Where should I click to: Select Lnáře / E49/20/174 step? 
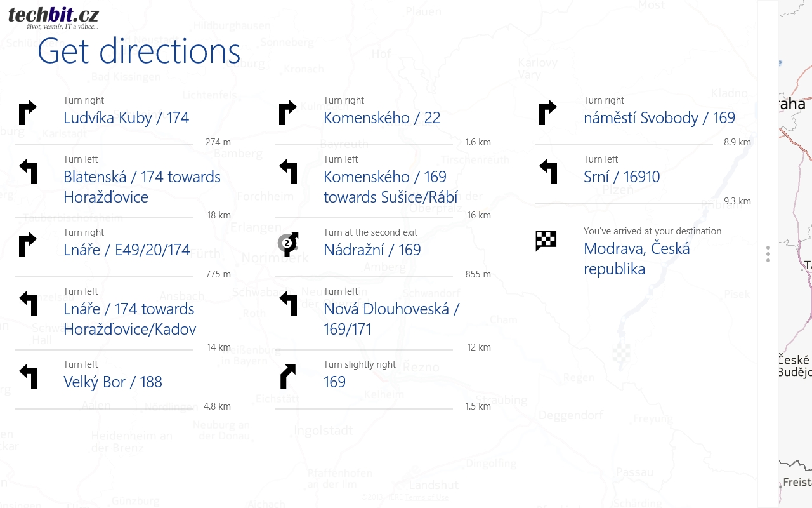click(126, 250)
